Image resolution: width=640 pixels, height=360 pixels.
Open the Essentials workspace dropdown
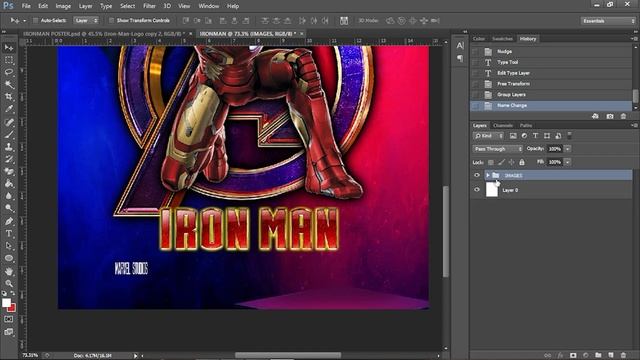[608, 21]
